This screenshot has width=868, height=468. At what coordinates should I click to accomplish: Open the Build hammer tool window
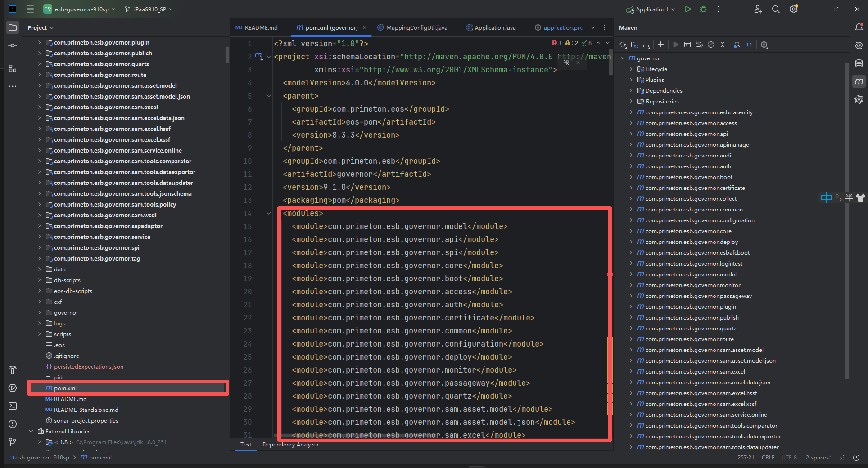click(x=13, y=370)
